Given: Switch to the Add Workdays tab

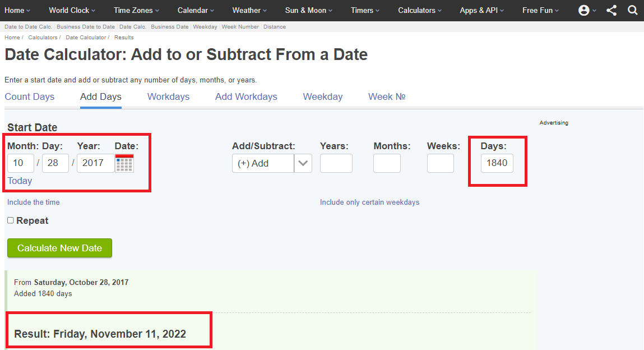Looking at the screenshot, I should point(246,96).
